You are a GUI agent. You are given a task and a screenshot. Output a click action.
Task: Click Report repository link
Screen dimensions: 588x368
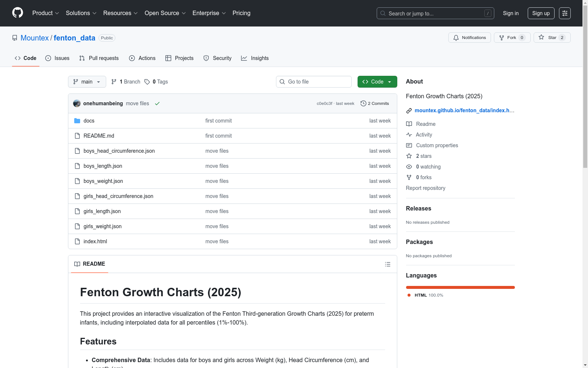coord(426,188)
